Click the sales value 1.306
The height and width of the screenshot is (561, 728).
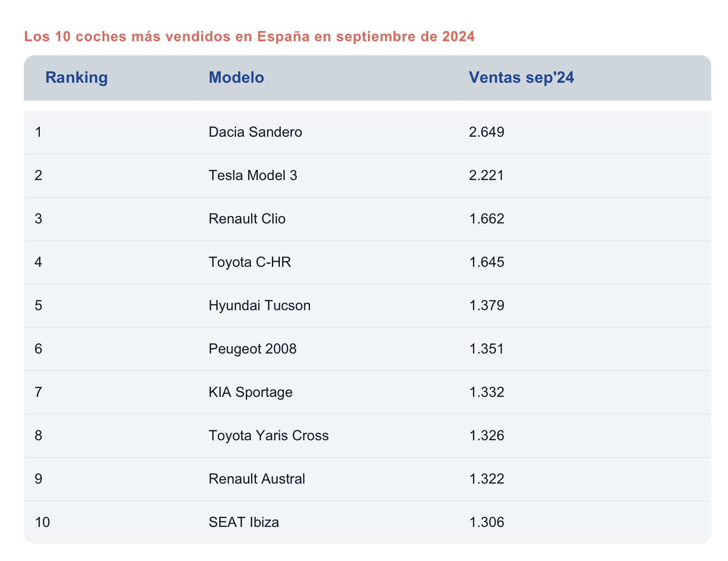point(487,523)
